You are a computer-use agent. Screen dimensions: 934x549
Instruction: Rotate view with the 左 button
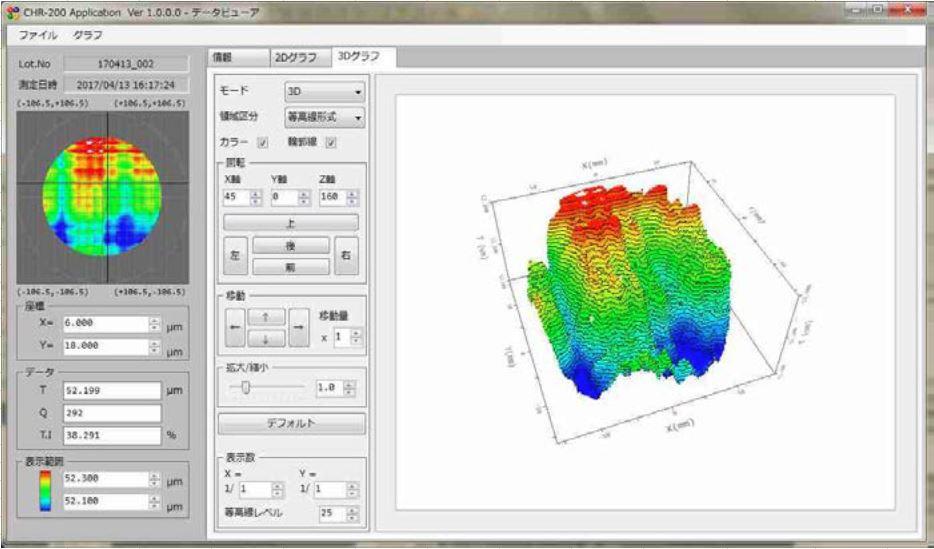[235, 256]
